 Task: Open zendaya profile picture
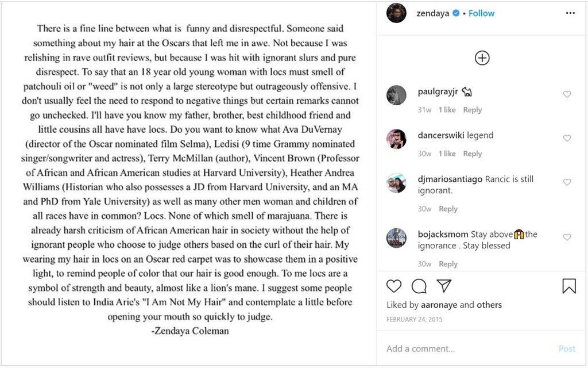(x=396, y=13)
